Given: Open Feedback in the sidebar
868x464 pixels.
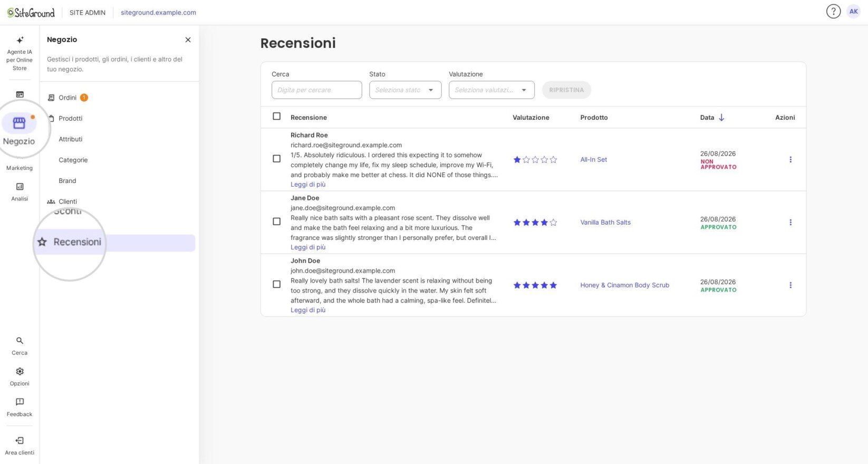Looking at the screenshot, I should click(x=20, y=408).
